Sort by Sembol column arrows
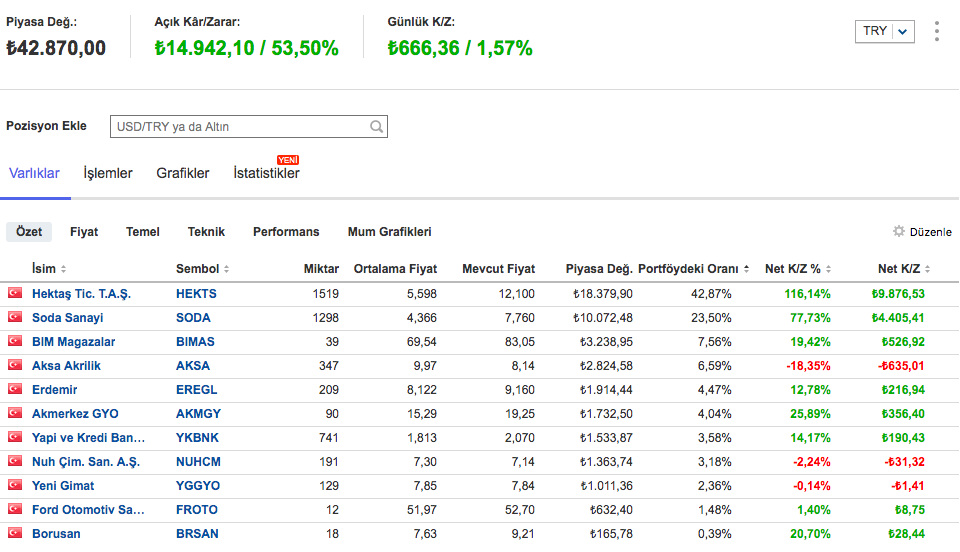This screenshot has width=960, height=552. click(x=226, y=269)
